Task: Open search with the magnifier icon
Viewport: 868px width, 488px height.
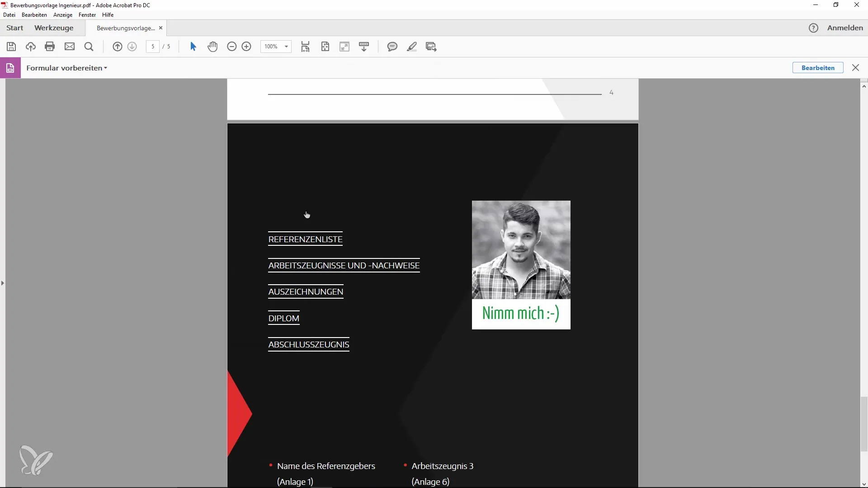Action: (x=89, y=47)
